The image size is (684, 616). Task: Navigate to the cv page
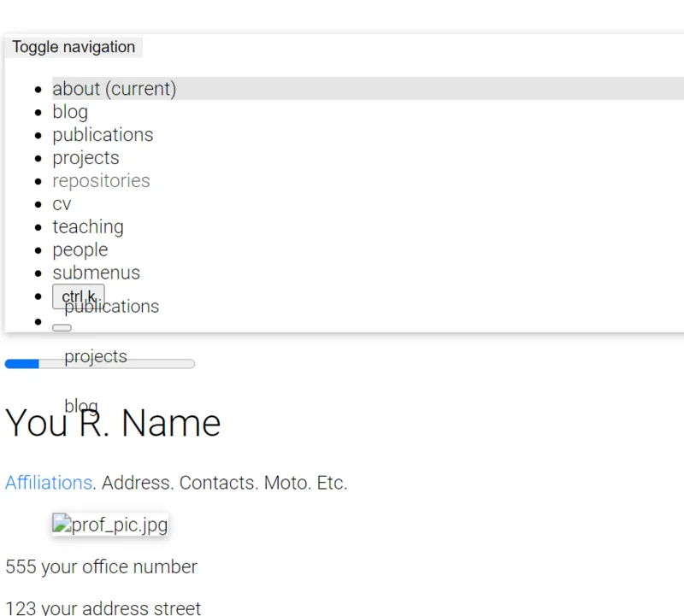click(62, 204)
